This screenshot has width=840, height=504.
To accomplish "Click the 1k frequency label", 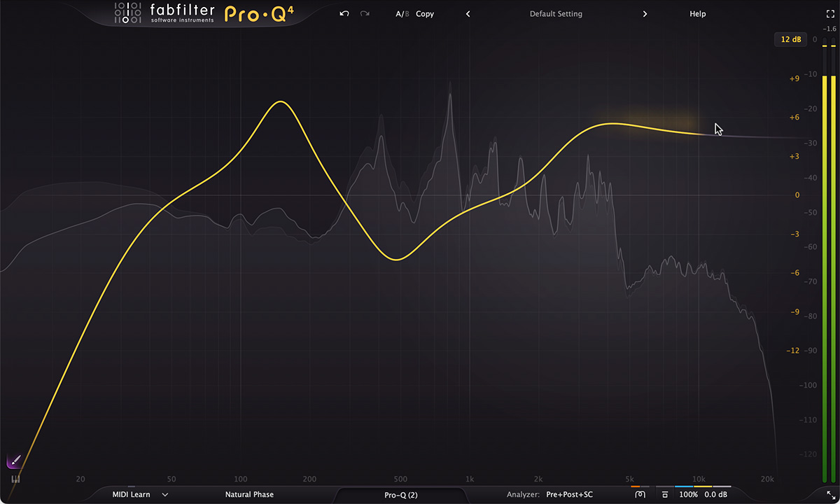I will pyautogui.click(x=470, y=479).
